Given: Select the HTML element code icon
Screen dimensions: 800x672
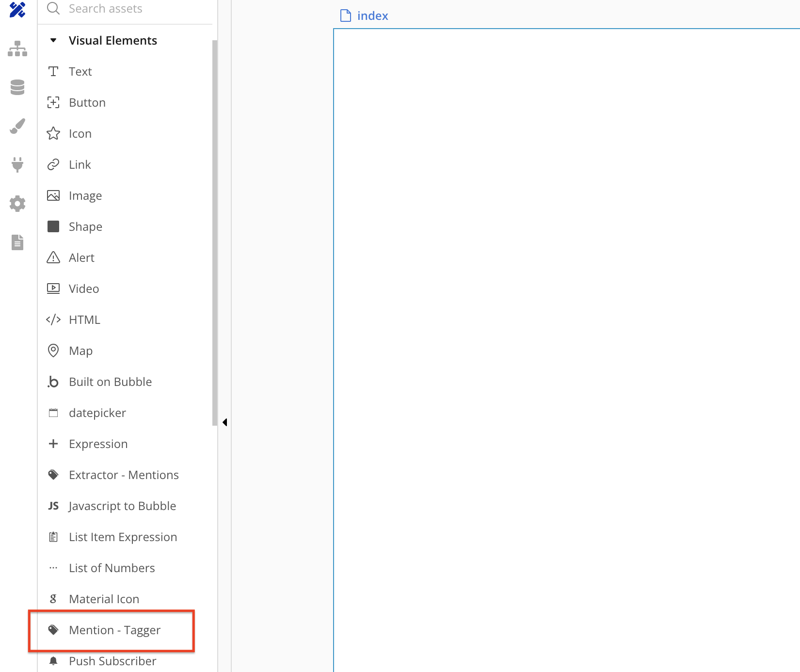Looking at the screenshot, I should tap(53, 320).
